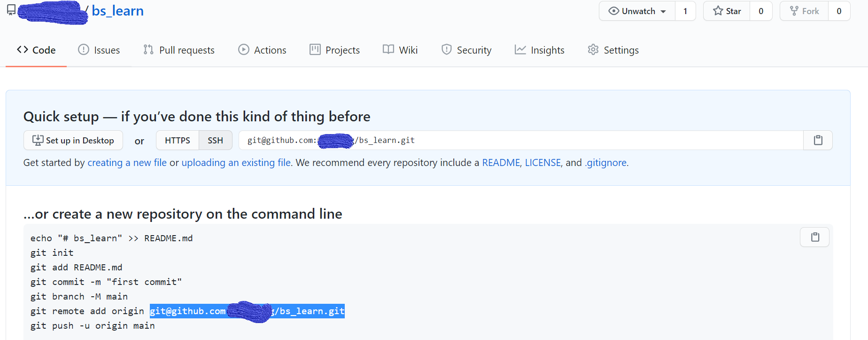Open the Settings tab

click(x=613, y=50)
